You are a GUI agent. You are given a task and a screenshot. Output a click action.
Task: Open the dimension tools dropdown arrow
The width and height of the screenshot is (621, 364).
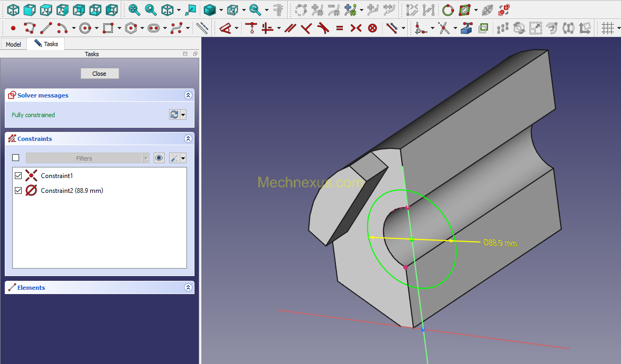(x=236, y=28)
